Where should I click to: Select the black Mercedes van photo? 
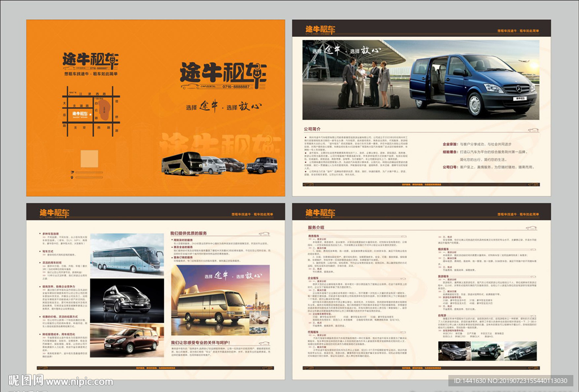(127, 301)
